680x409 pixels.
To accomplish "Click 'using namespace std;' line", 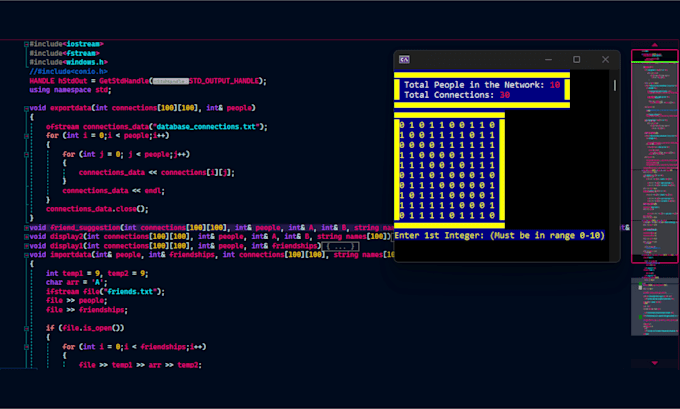I will coord(70,90).
